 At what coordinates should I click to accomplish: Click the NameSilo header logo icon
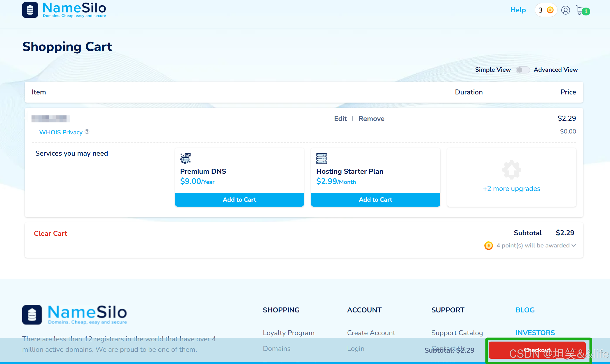(x=30, y=10)
